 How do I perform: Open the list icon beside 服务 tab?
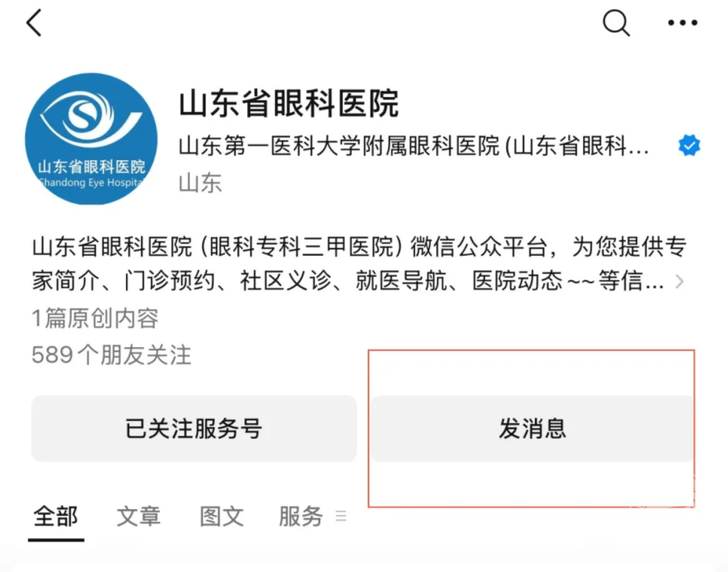coord(341,516)
